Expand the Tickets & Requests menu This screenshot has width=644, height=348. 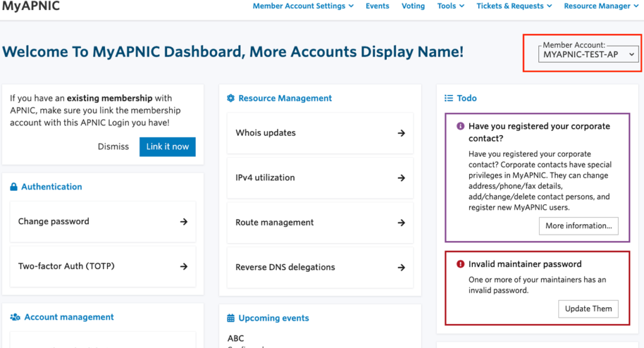514,6
